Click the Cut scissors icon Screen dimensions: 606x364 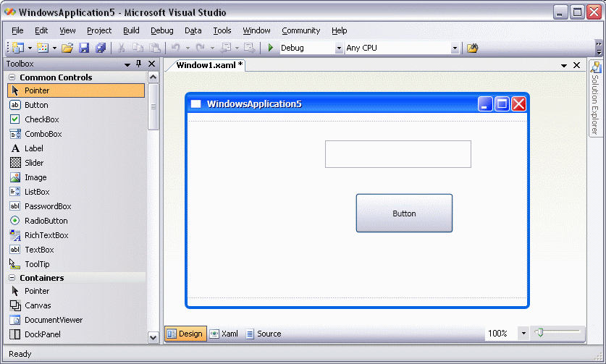(x=122, y=48)
